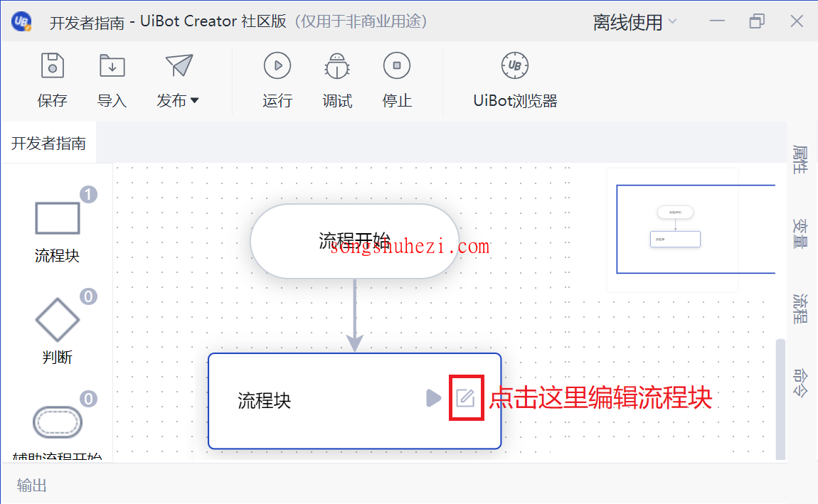The width and height of the screenshot is (818, 504).
Task: Open the 发布 dropdown arrow
Action: (x=195, y=100)
